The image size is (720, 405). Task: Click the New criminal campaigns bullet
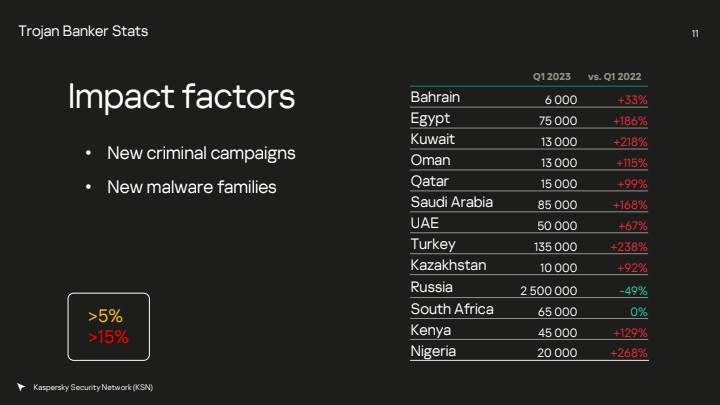[x=201, y=153]
